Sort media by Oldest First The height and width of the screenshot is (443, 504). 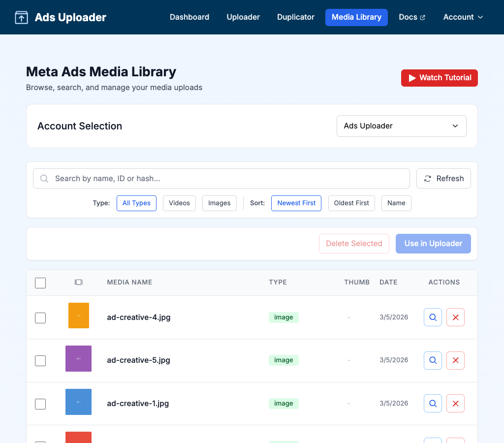[351, 203]
